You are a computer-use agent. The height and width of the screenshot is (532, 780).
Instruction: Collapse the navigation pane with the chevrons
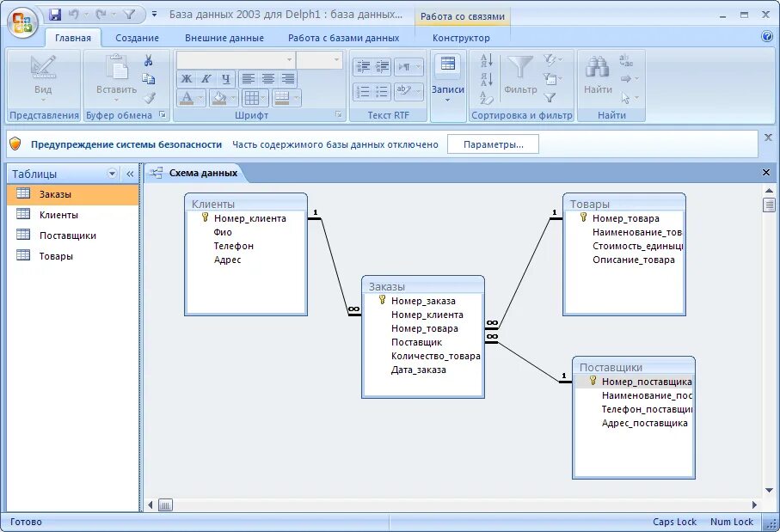tap(130, 174)
